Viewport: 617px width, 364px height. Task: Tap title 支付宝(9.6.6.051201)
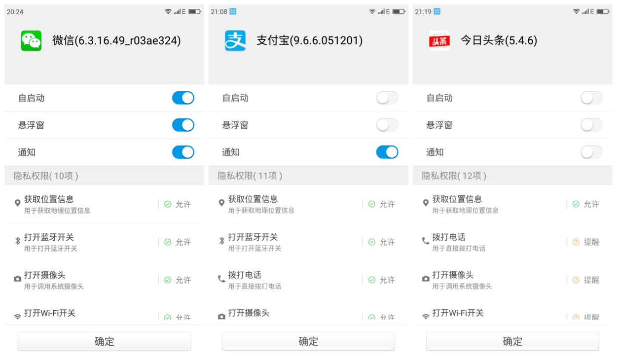[x=309, y=40]
